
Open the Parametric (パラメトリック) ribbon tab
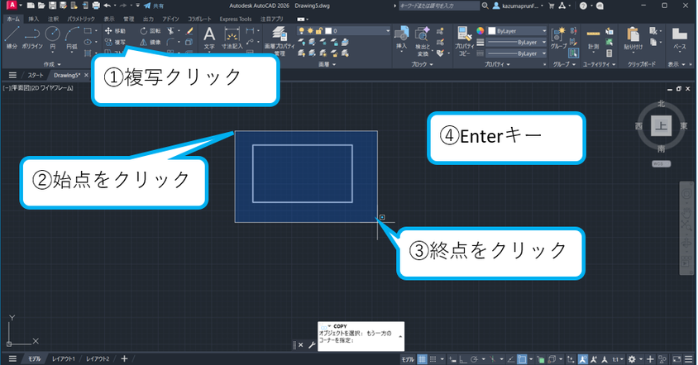tap(81, 19)
